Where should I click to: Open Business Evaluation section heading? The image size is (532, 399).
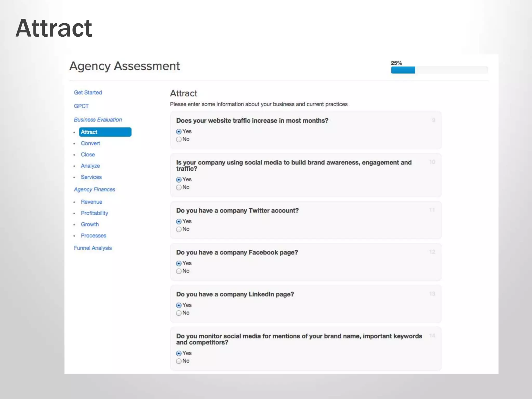pos(98,120)
